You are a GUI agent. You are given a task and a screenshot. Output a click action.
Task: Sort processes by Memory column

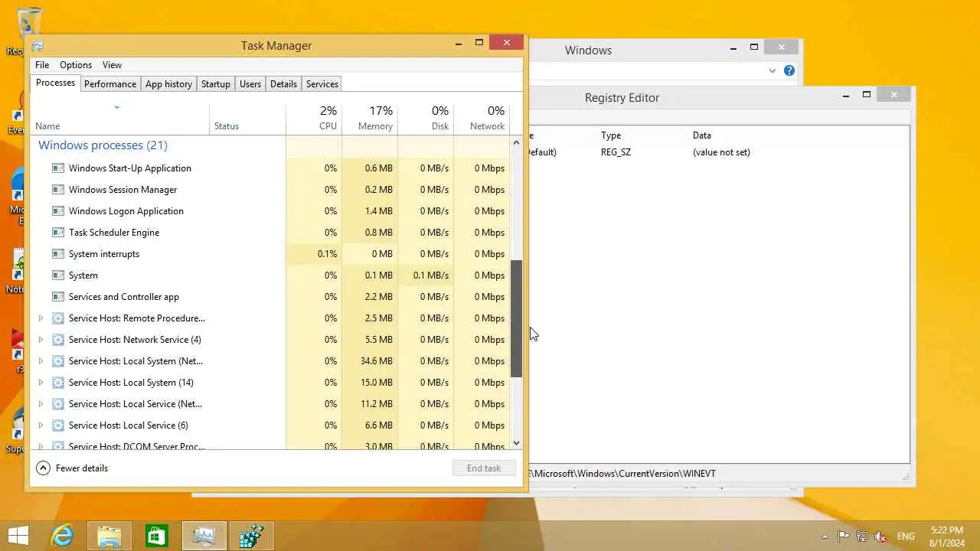click(370, 118)
